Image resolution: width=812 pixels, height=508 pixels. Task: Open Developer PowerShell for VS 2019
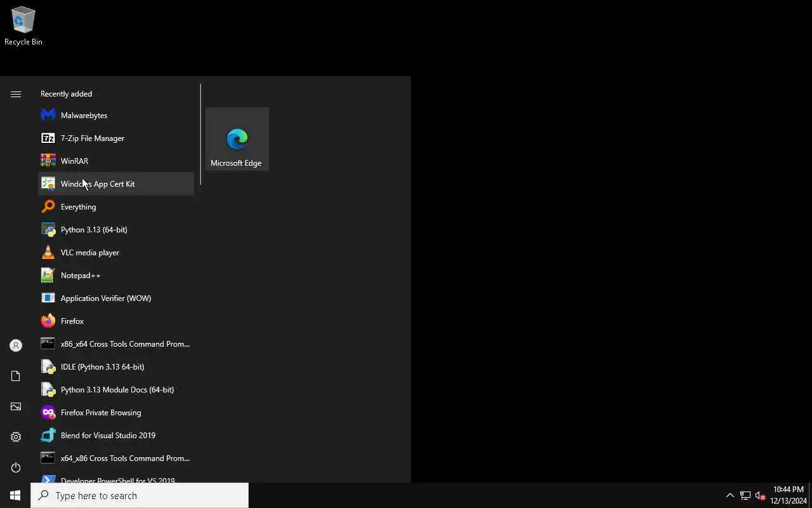tap(116, 477)
